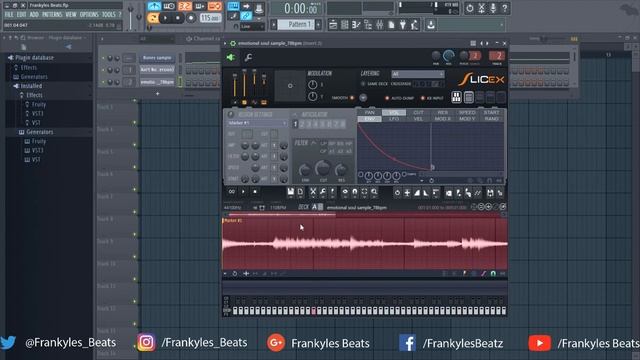This screenshot has height=360, width=640.
Task: Click the Marker #1 flag on waveform
Action: pyautogui.click(x=233, y=221)
